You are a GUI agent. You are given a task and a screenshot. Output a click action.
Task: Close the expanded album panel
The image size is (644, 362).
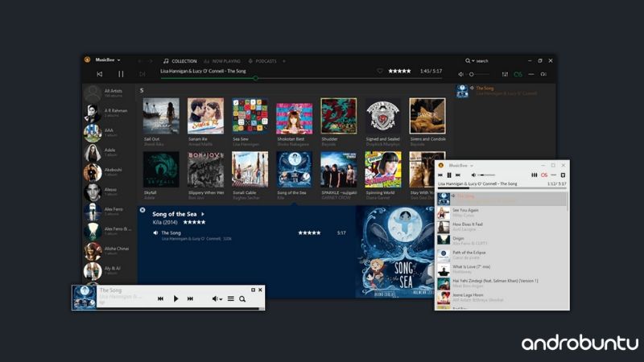click(142, 210)
